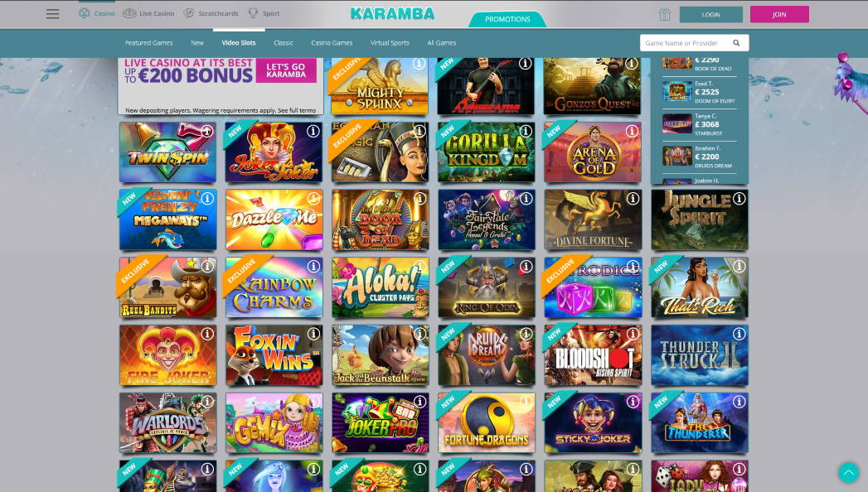Show info for Gorilla Kingdom game
This screenshot has width=868, height=492.
526,131
